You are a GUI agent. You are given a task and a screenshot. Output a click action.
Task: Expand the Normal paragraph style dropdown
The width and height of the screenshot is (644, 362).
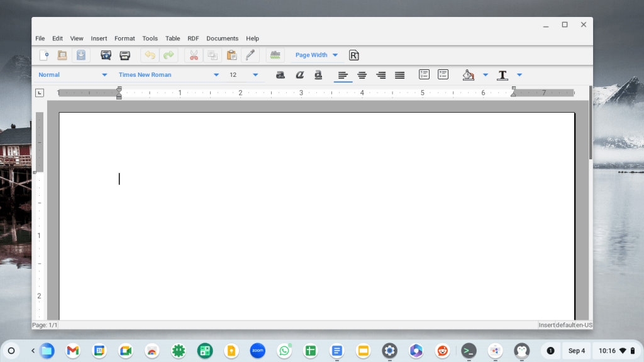[x=104, y=75]
